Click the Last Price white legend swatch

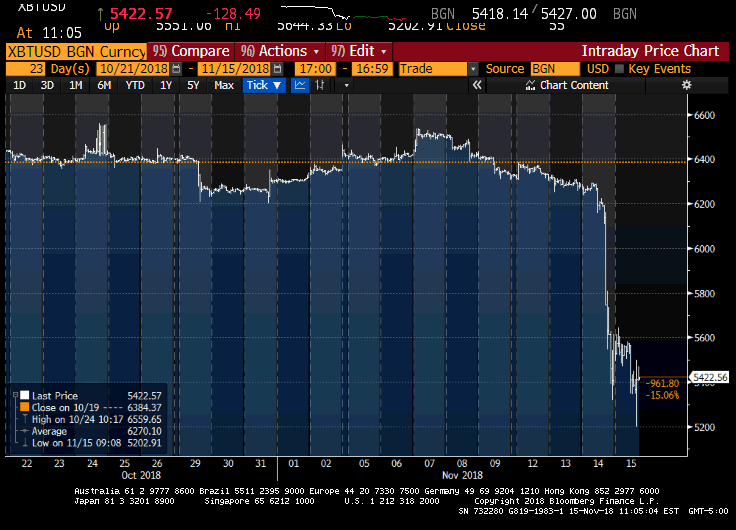(24, 395)
